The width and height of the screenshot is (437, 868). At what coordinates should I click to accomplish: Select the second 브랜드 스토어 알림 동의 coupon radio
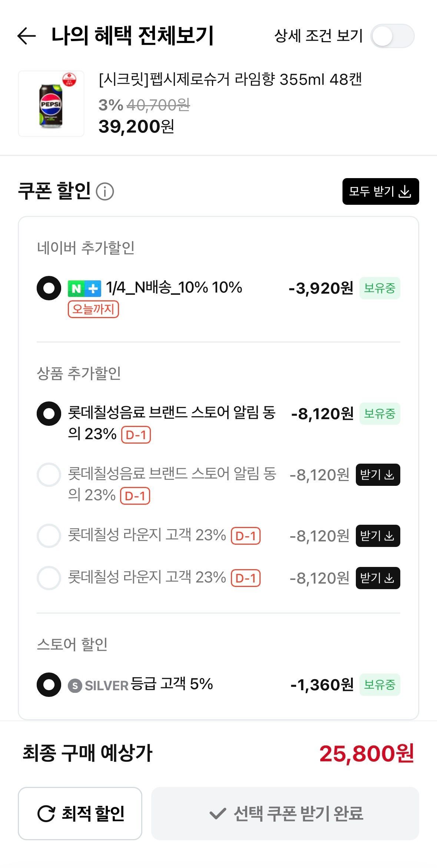[x=49, y=475]
